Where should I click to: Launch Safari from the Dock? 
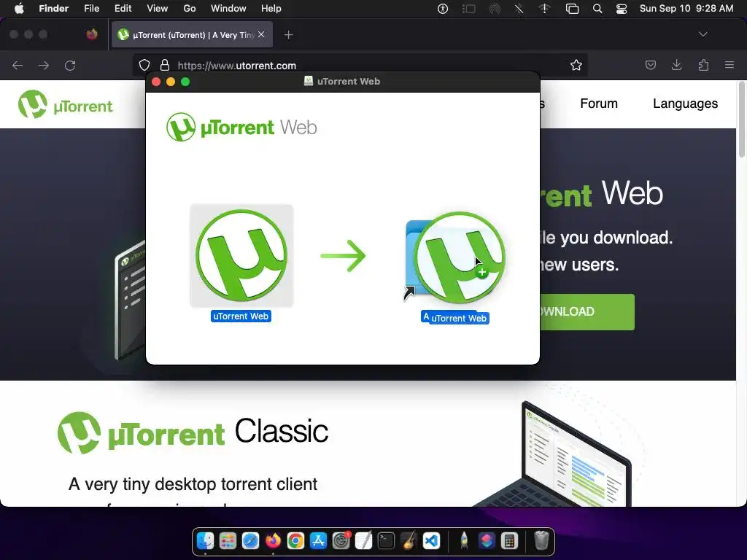coord(250,541)
